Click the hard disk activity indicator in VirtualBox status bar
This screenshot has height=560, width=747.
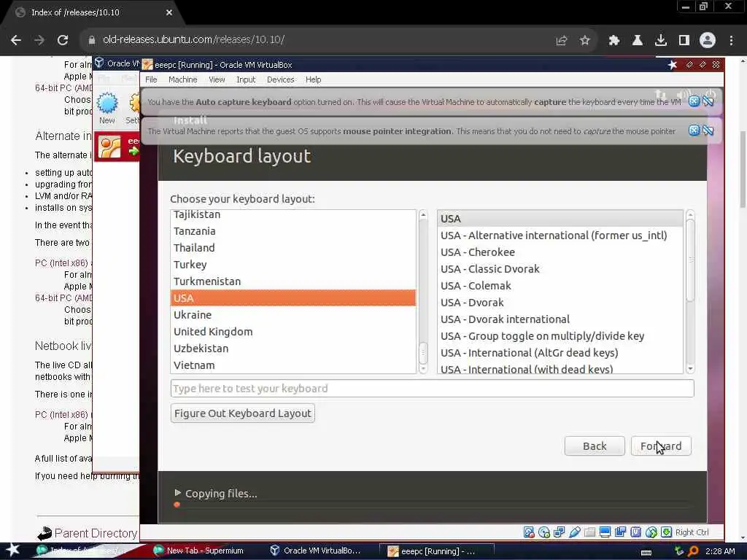pos(529,532)
